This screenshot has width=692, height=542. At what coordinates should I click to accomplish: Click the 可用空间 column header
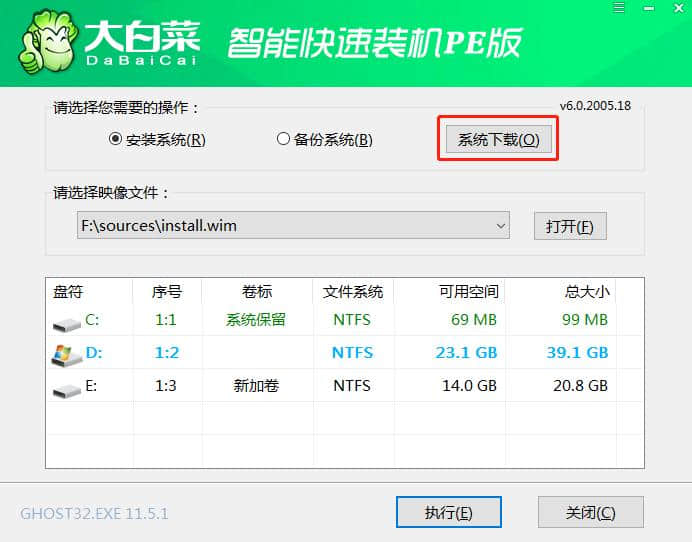pyautogui.click(x=469, y=292)
